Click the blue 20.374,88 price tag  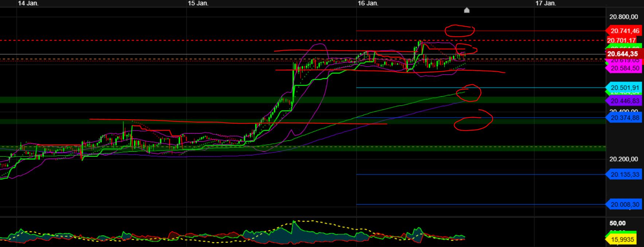(x=624, y=117)
